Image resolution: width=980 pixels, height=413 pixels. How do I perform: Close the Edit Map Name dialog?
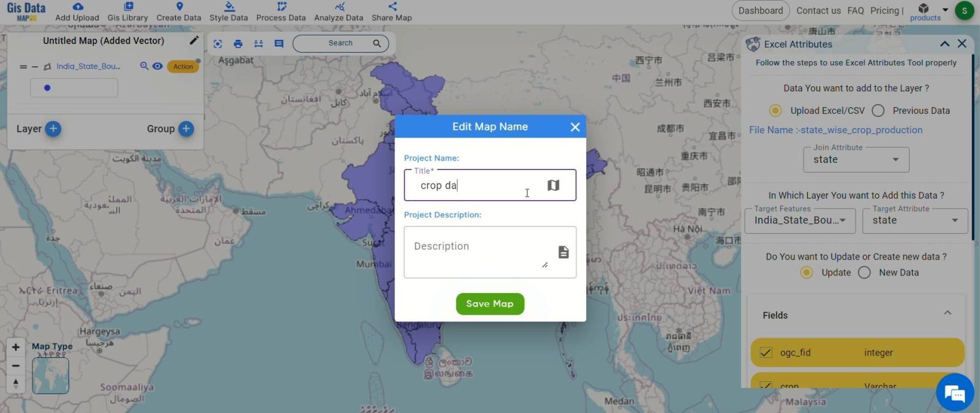[x=575, y=127]
